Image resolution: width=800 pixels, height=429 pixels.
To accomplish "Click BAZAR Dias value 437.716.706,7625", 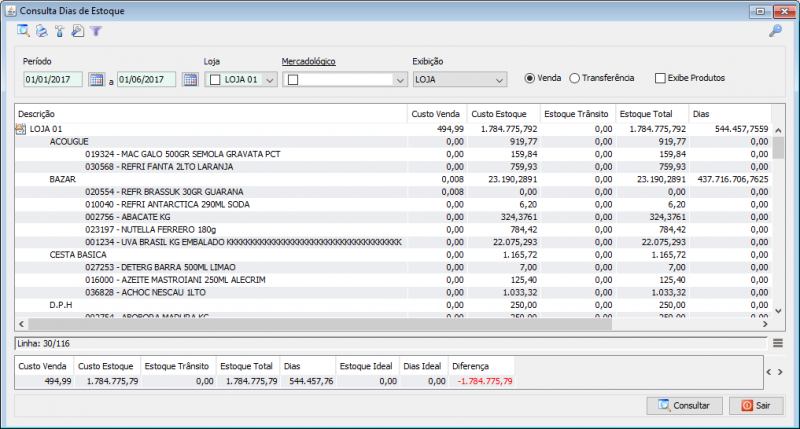I will click(x=733, y=180).
